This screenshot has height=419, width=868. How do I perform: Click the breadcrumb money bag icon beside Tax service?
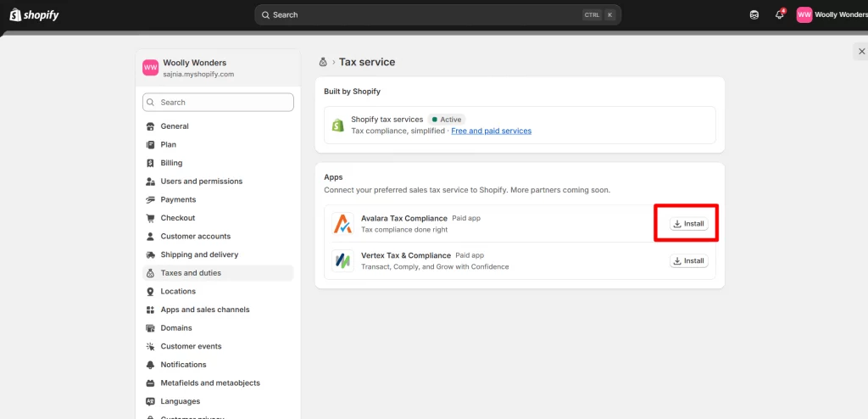323,62
